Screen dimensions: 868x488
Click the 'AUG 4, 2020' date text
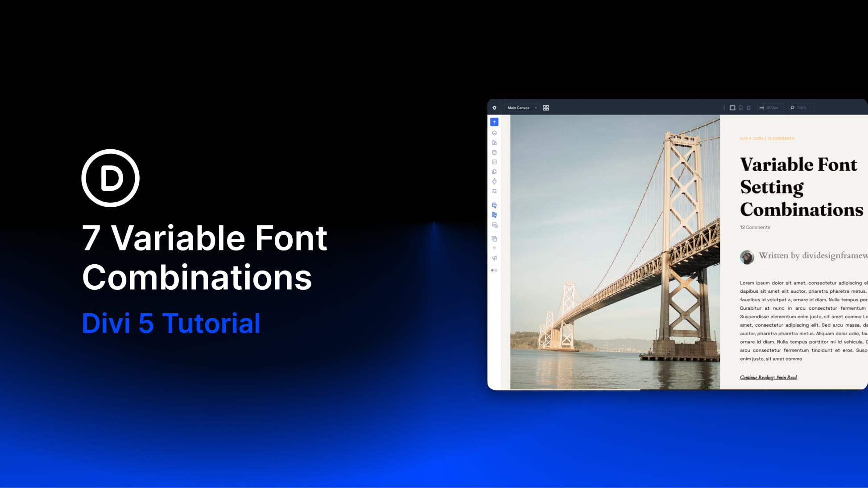(x=752, y=139)
